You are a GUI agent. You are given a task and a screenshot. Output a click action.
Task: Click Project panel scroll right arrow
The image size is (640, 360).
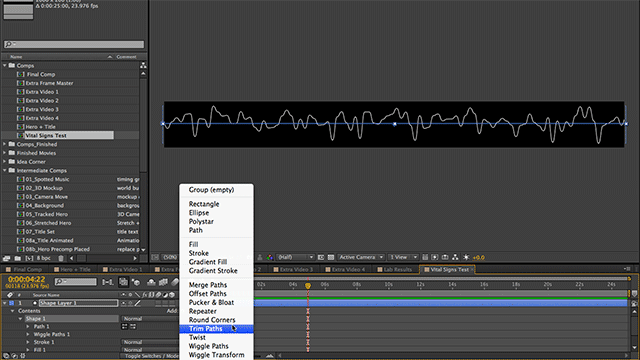[135, 258]
